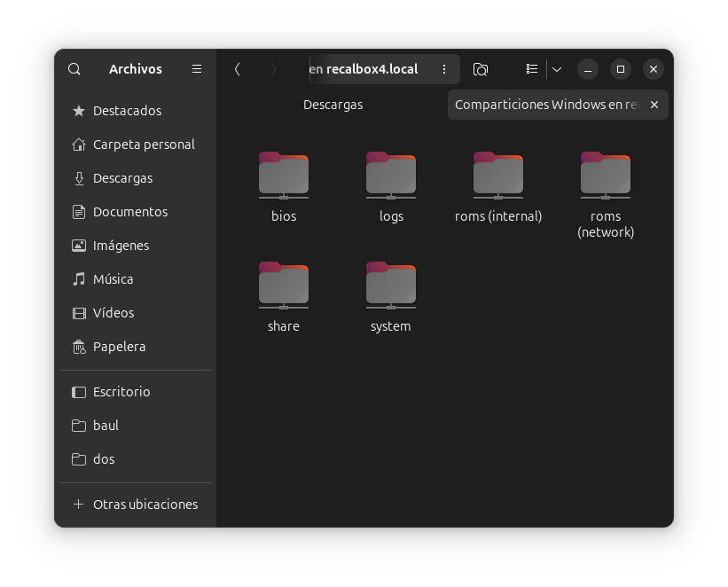Open Papelera in the sidebar
This screenshot has height=587, width=728.
click(x=136, y=347)
